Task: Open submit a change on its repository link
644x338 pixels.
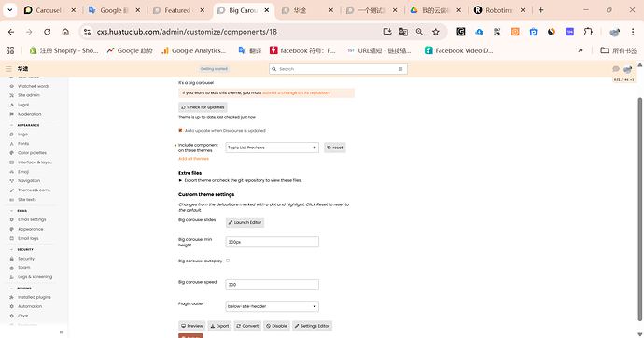Action: click(x=296, y=92)
